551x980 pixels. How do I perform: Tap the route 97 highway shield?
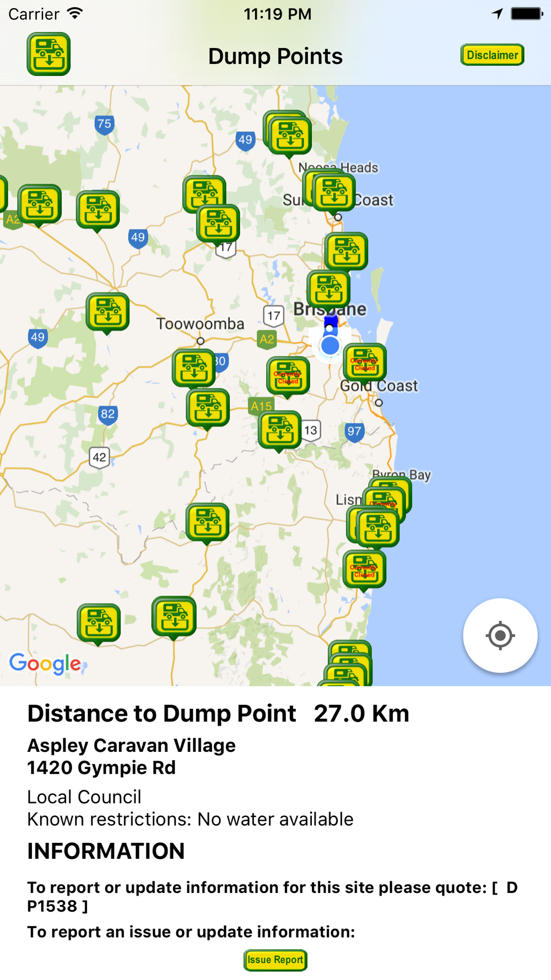tap(354, 432)
